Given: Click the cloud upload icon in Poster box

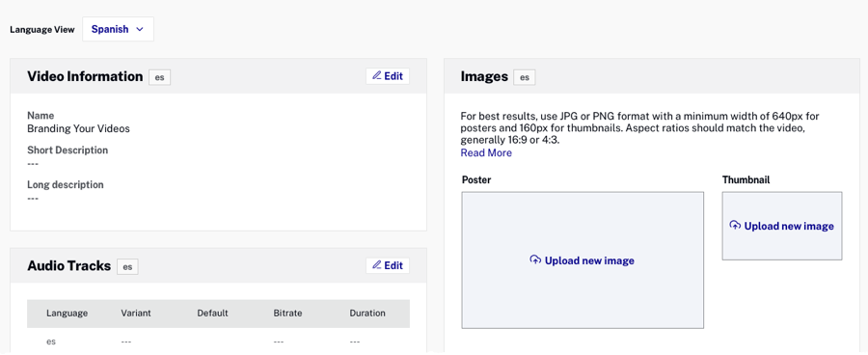Looking at the screenshot, I should pos(535,260).
